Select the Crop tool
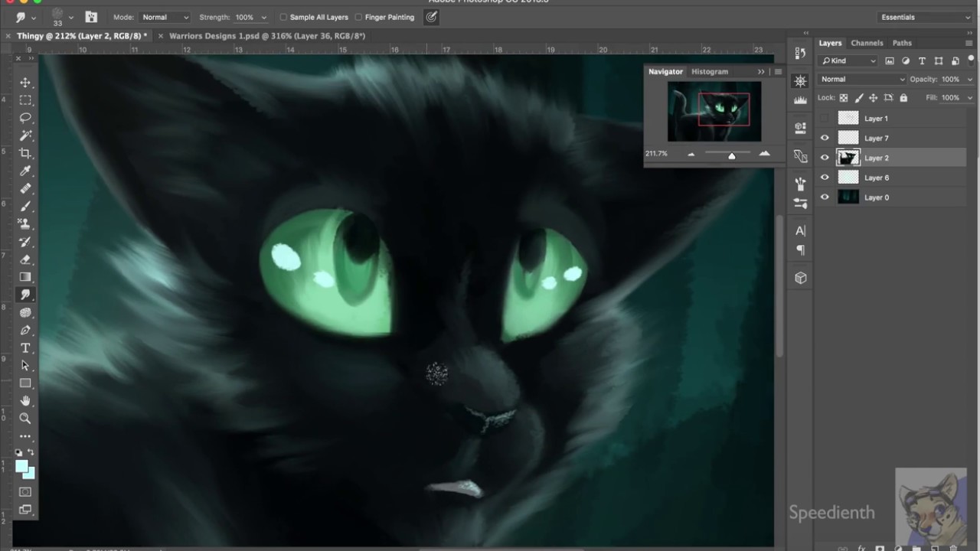 point(25,153)
